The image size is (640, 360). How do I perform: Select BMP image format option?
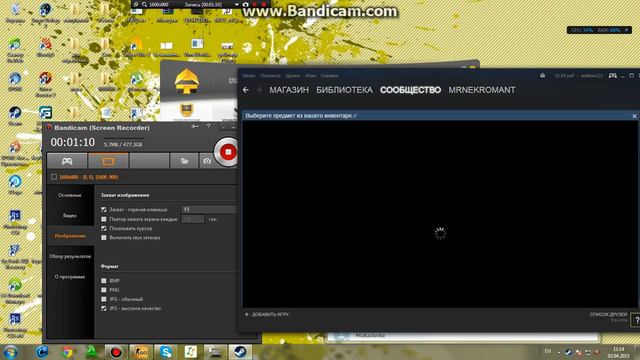(104, 281)
